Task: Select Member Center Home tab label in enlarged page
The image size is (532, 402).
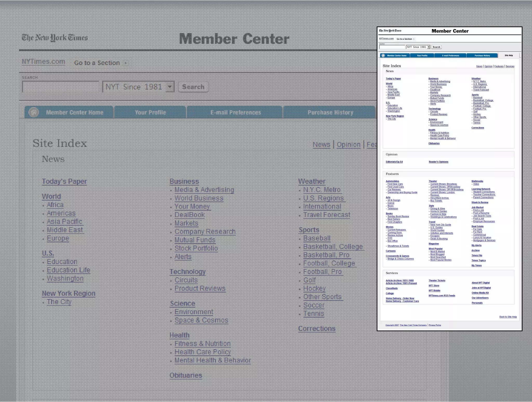Action: pos(75,112)
